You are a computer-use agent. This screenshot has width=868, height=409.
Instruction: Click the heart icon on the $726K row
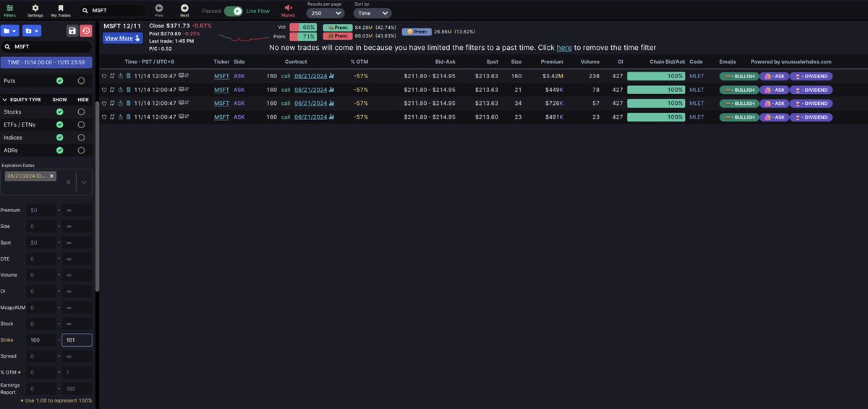103,104
